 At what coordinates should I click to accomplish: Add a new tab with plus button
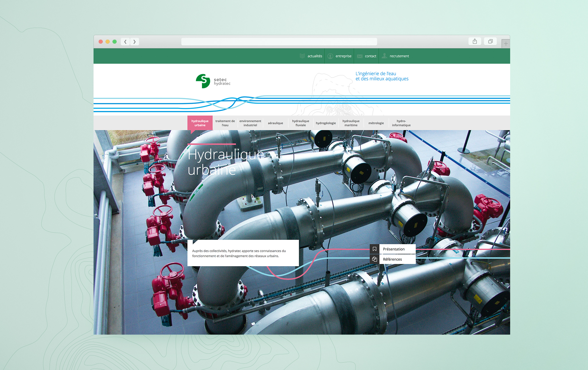[x=506, y=44]
